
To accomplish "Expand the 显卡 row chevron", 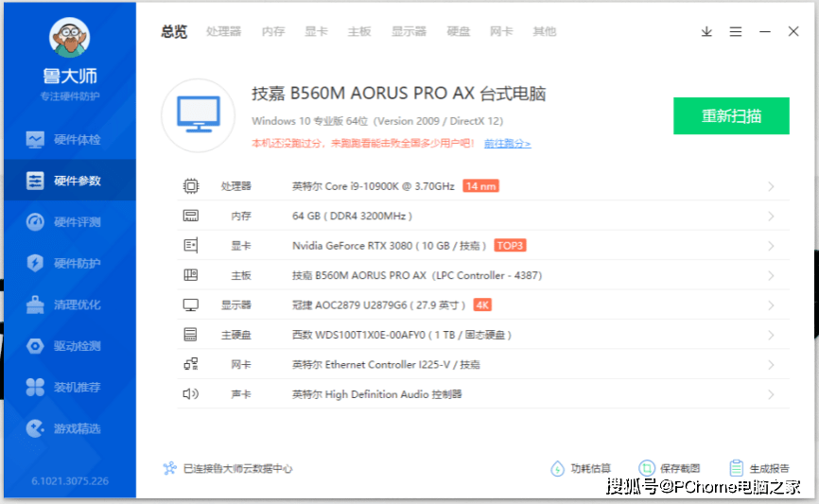I will click(771, 246).
